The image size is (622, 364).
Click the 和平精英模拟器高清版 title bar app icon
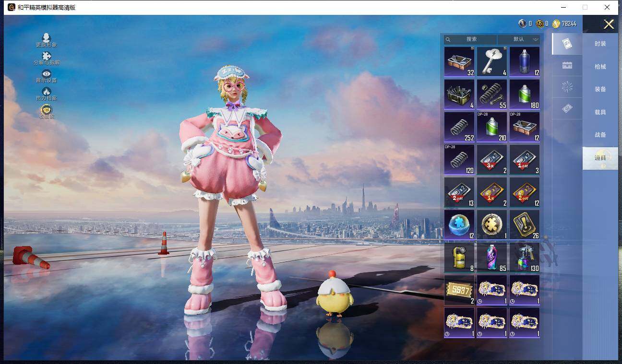click(12, 7)
